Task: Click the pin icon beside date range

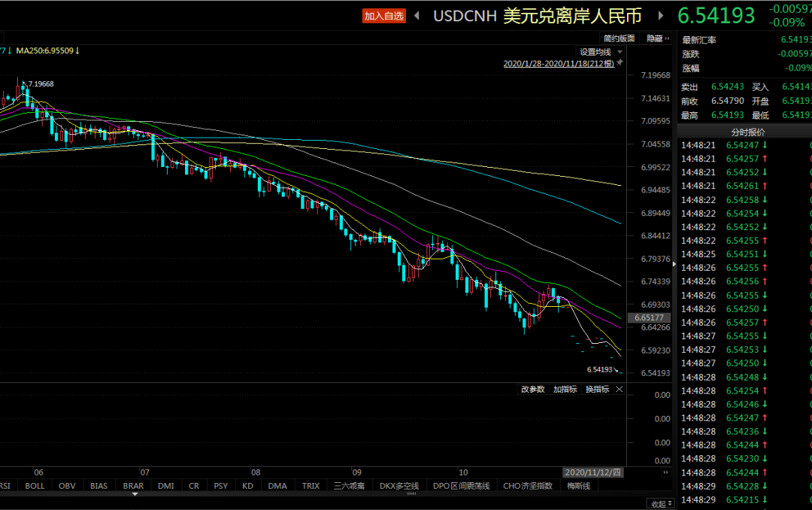Action: pos(620,64)
